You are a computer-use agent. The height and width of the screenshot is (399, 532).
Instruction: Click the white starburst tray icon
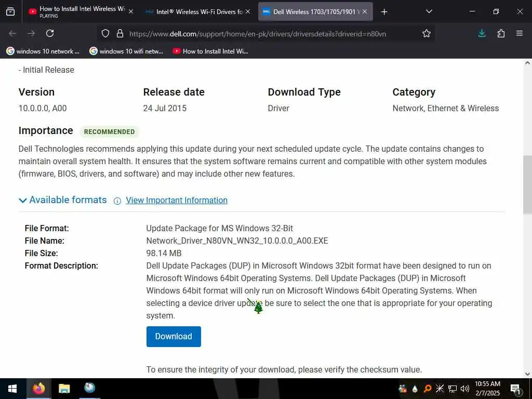(440, 389)
